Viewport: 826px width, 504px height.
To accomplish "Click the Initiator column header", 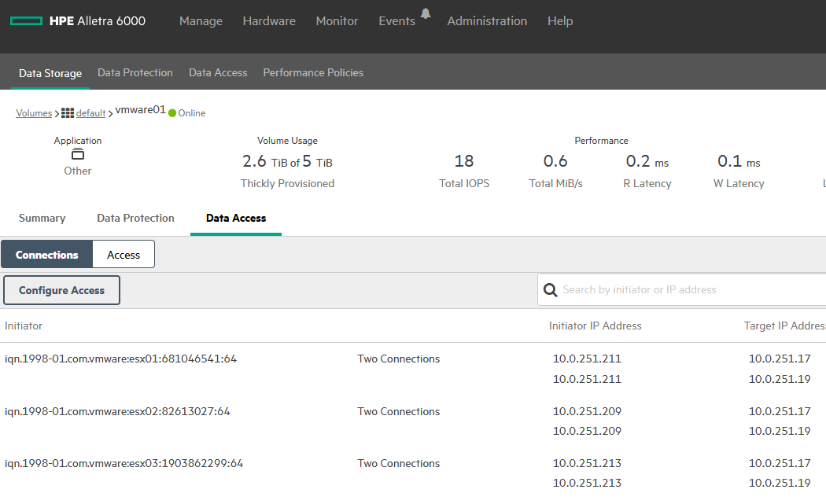I will [24, 326].
